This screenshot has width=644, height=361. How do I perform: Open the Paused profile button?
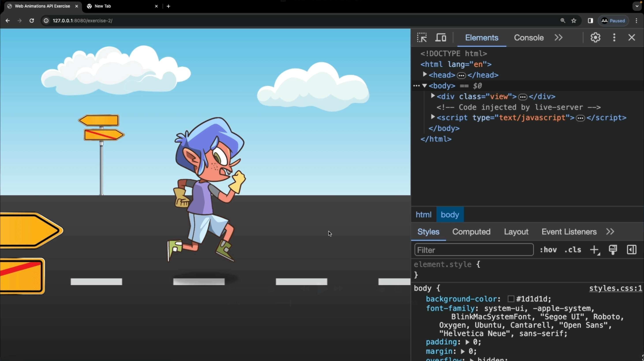pyautogui.click(x=613, y=21)
